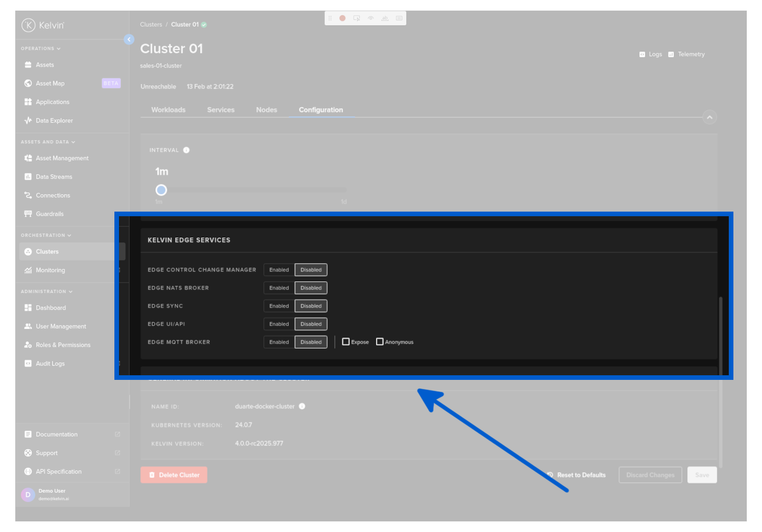Image resolution: width=762 pixels, height=532 pixels.
Task: Collapse the sidebar with arrow button
Action: [x=129, y=40]
